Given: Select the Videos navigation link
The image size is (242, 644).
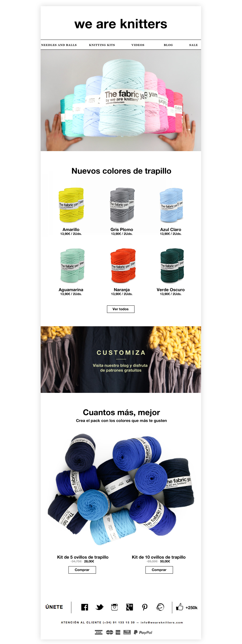Looking at the screenshot, I should click(138, 45).
